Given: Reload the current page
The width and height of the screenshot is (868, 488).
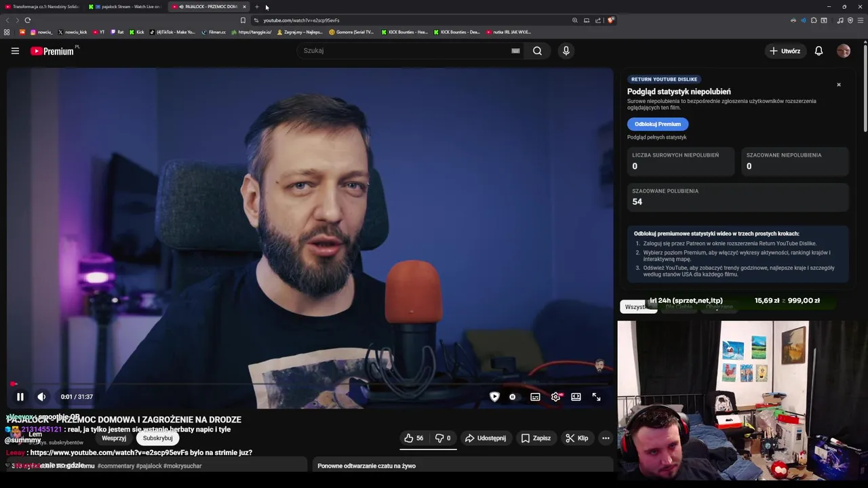Looking at the screenshot, I should coord(27,20).
